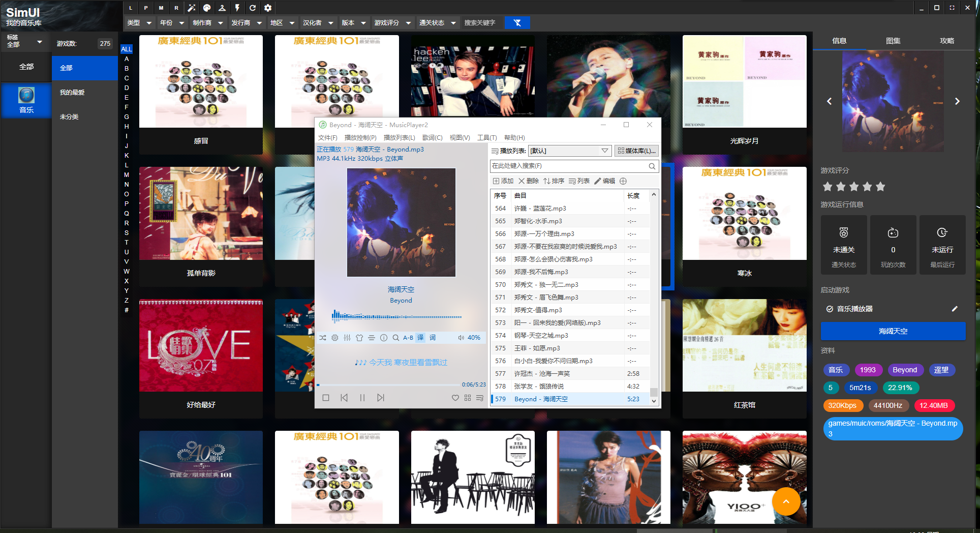Click the clear filter funnel button
The height and width of the screenshot is (533, 980).
coord(517,23)
